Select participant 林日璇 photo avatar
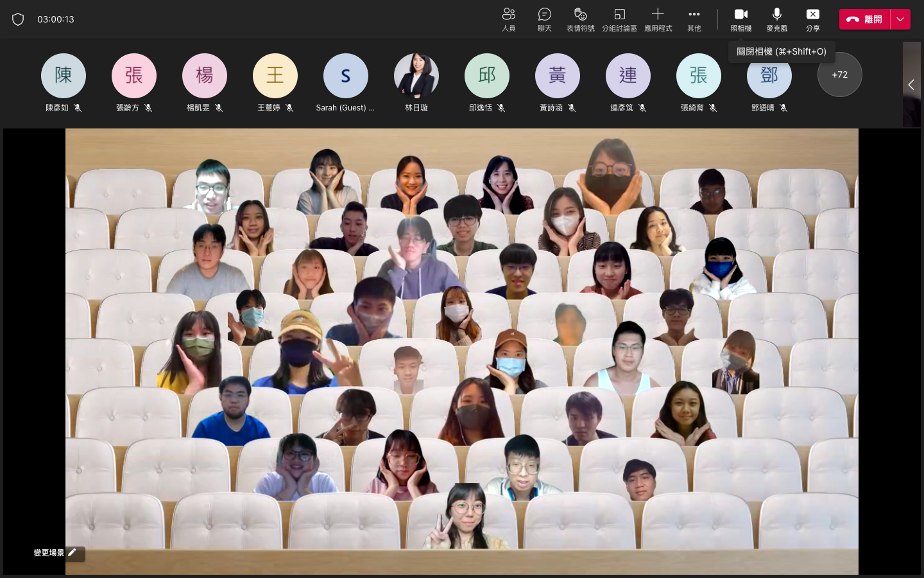Image resolution: width=924 pixels, height=578 pixels. tap(416, 76)
